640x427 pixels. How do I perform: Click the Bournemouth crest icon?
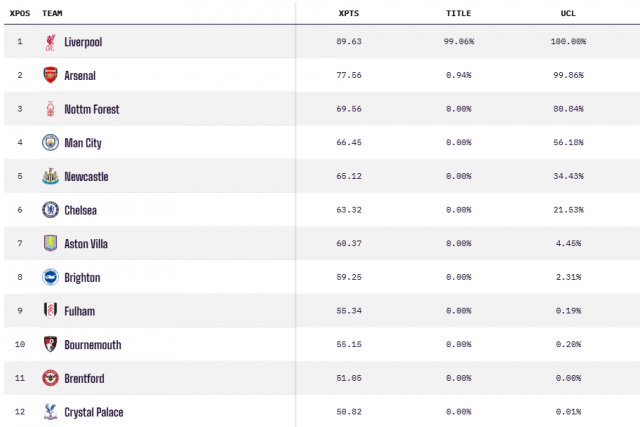(50, 345)
